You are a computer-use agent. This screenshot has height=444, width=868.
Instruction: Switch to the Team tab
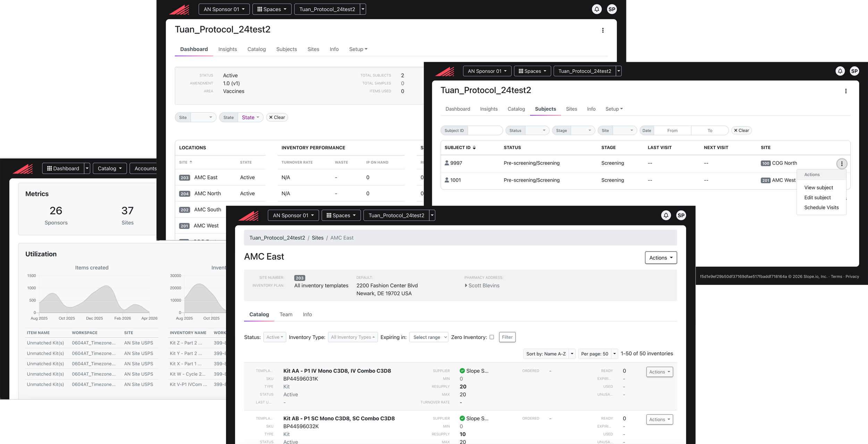click(x=286, y=314)
